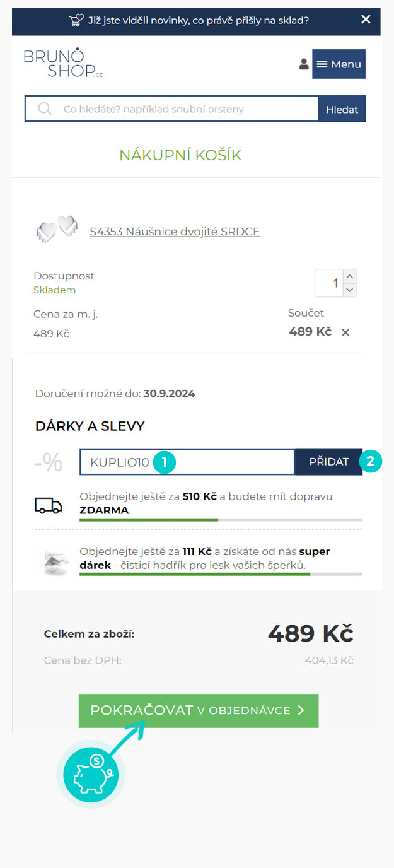
Task: Focus the KUPLIO10 discount code field
Action: coord(187,462)
